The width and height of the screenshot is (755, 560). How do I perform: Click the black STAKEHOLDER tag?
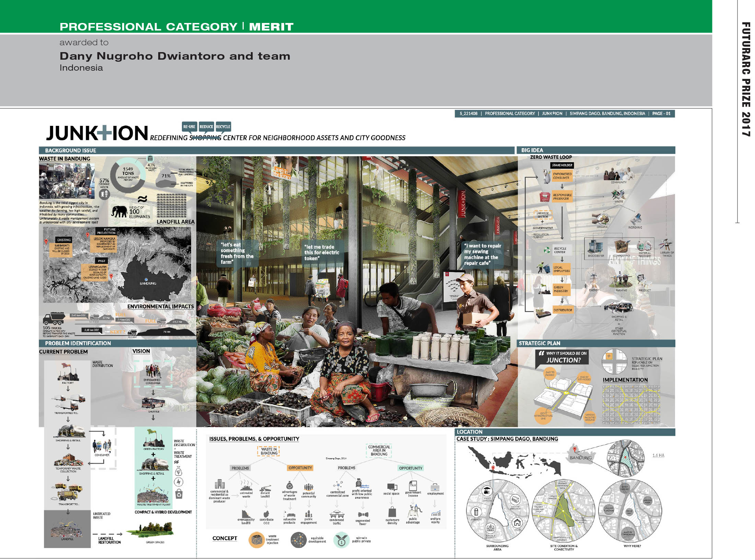(562, 165)
